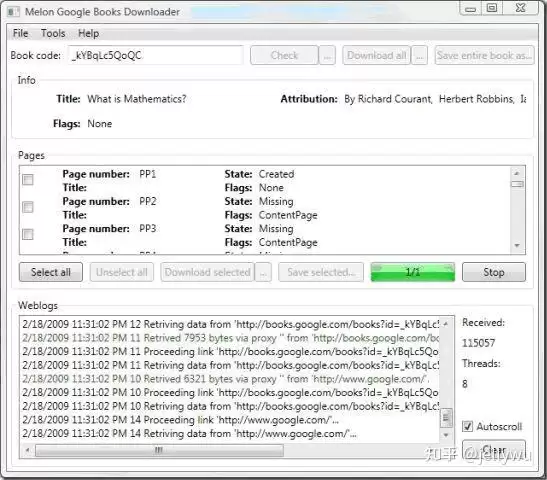Open the Tools menu
Screen dimensions: 547x480
coord(53,33)
